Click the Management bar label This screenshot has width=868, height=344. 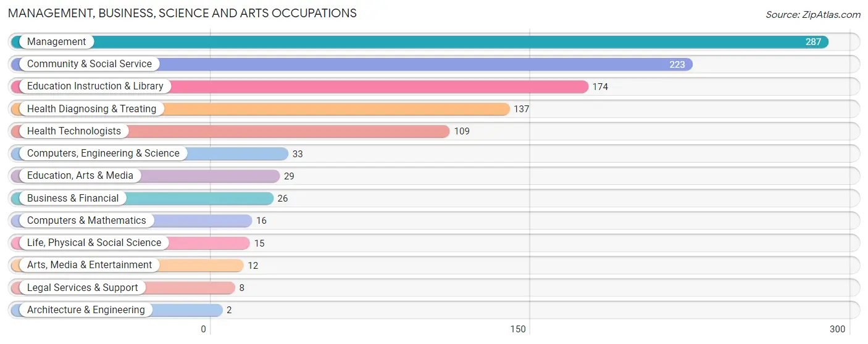[x=56, y=42]
